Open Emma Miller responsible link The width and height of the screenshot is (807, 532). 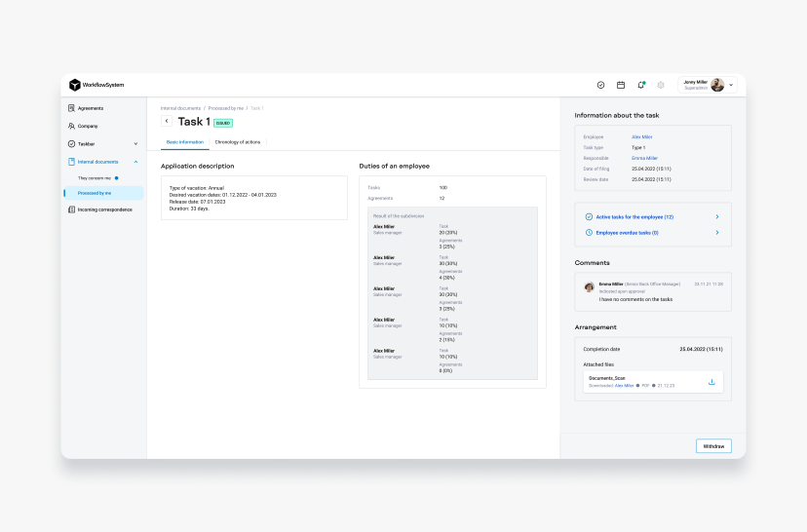point(644,158)
